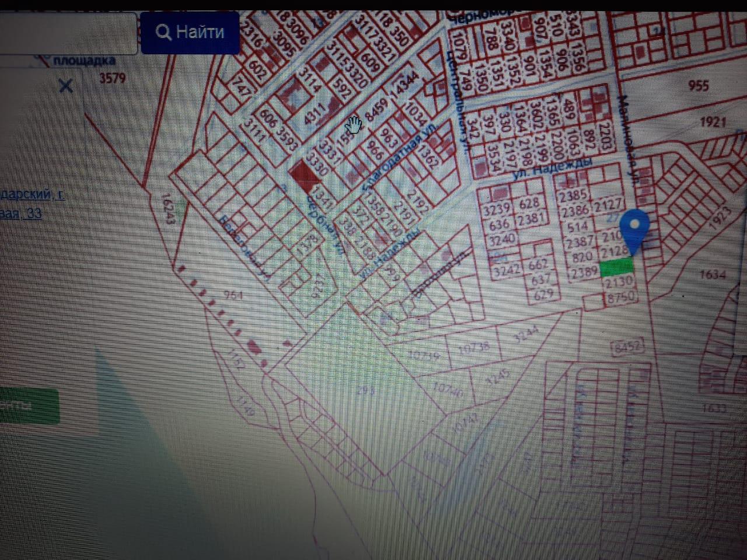The width and height of the screenshot is (747, 560).
Task: Click the green button in side panel
Action: [x=29, y=406]
